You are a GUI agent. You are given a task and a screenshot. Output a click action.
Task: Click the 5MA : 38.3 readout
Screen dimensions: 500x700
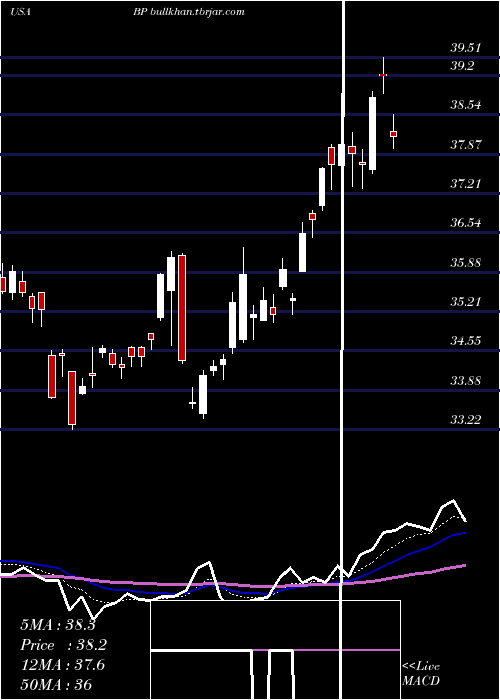tap(58, 625)
